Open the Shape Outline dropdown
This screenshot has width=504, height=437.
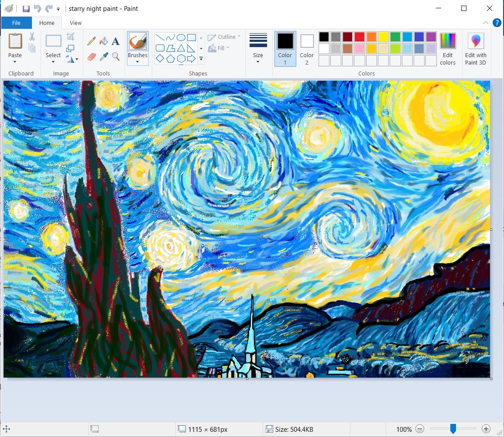point(224,37)
